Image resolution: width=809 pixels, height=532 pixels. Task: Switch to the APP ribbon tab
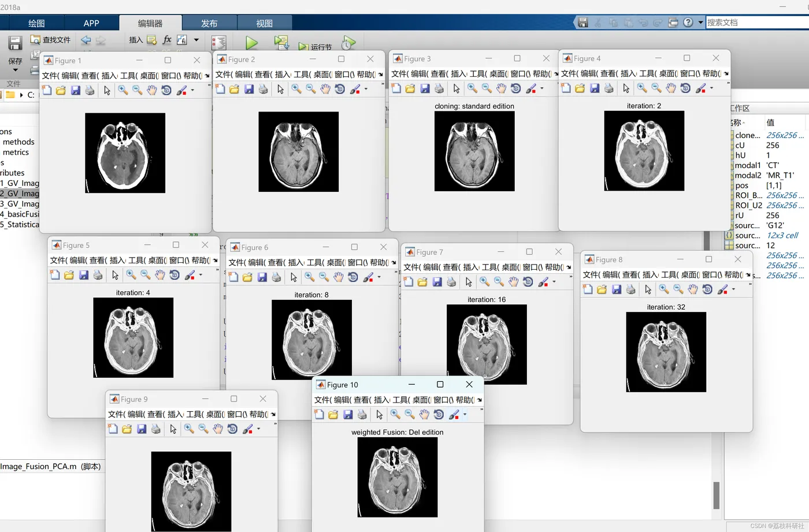[91, 23]
